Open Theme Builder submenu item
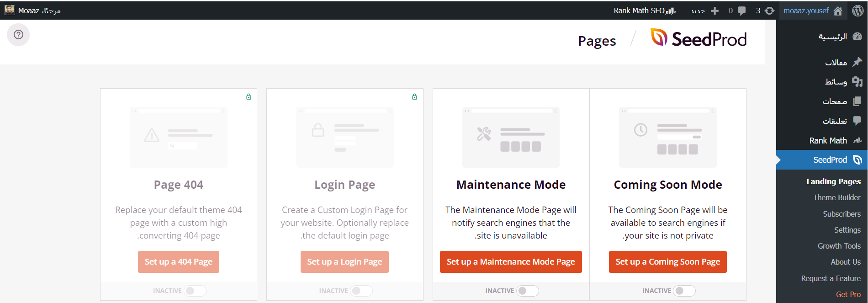The width and height of the screenshot is (868, 303). click(836, 197)
